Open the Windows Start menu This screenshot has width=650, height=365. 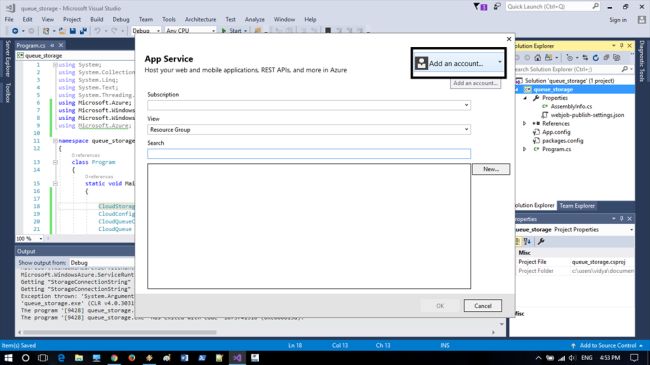click(8, 358)
